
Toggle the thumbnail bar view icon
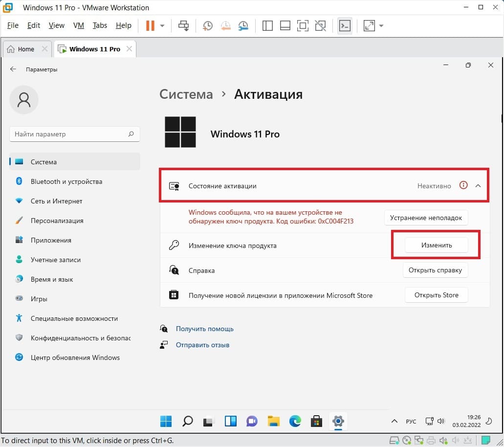tap(285, 25)
